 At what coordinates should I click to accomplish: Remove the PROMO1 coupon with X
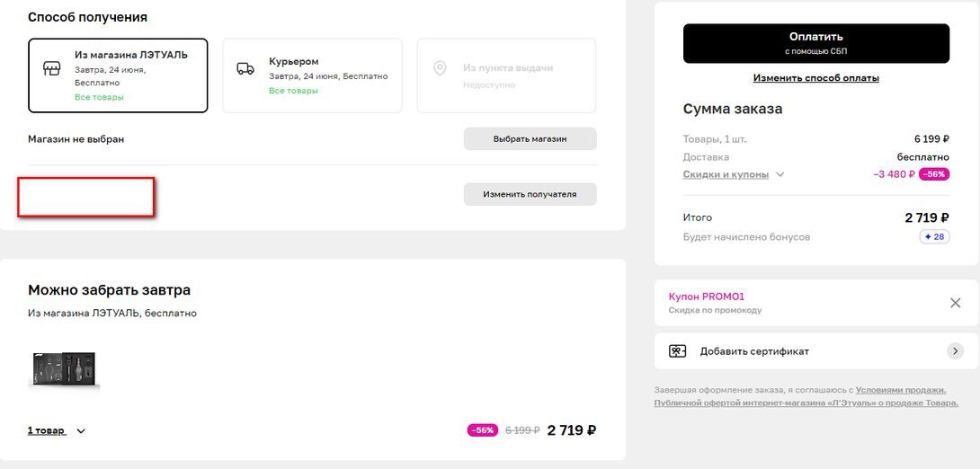coord(955,303)
